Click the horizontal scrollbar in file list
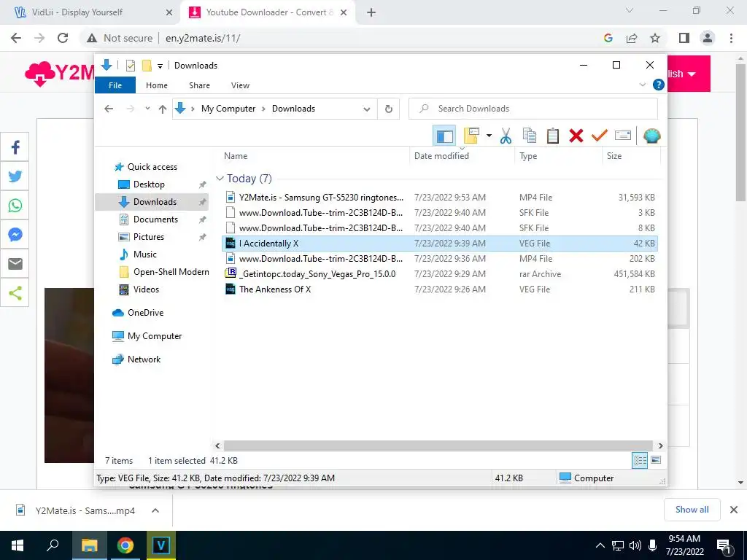747x560 pixels. [438, 446]
